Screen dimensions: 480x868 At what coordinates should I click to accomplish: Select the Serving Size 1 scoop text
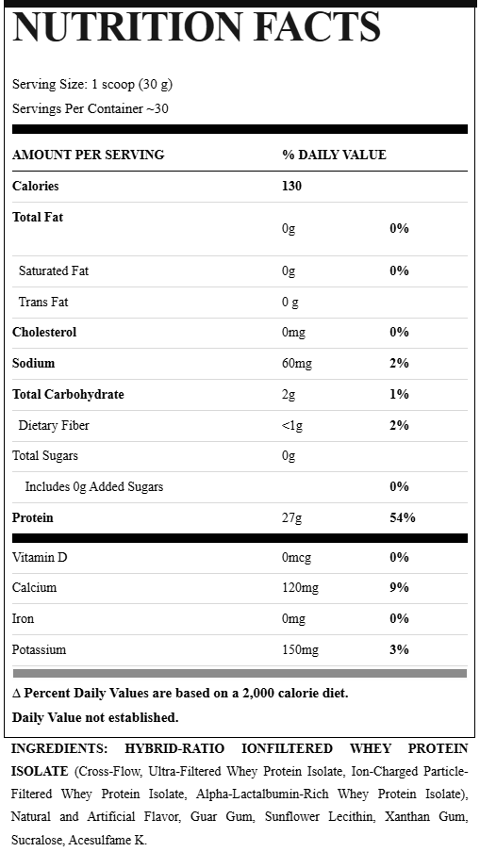coord(92,85)
